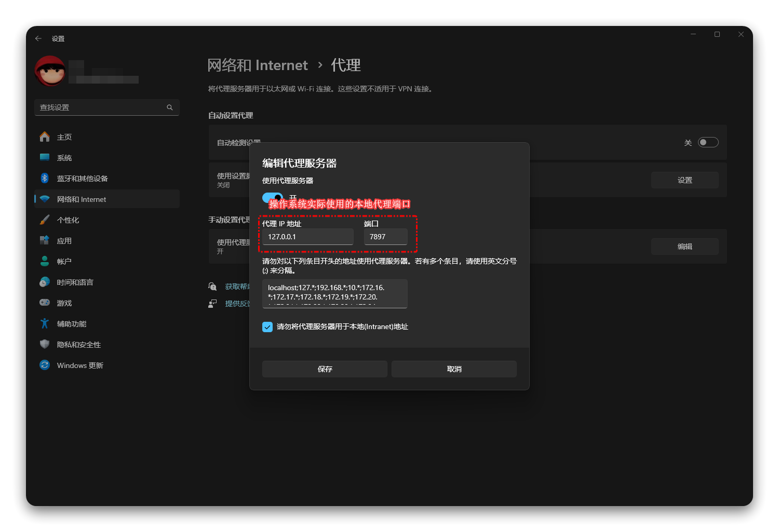Image resolution: width=779 pixels, height=532 pixels.
Task: Select the Wi-Fi icon for 网络和 Internet
Action: [x=45, y=199]
